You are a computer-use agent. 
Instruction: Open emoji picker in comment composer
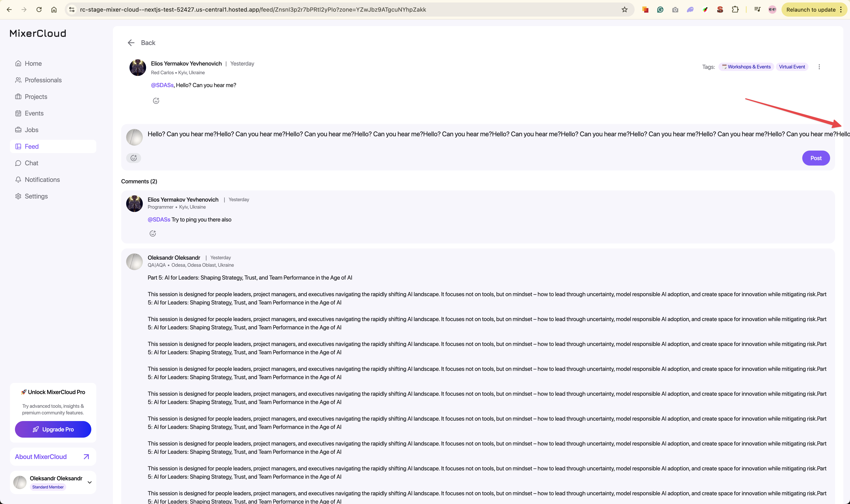click(133, 158)
